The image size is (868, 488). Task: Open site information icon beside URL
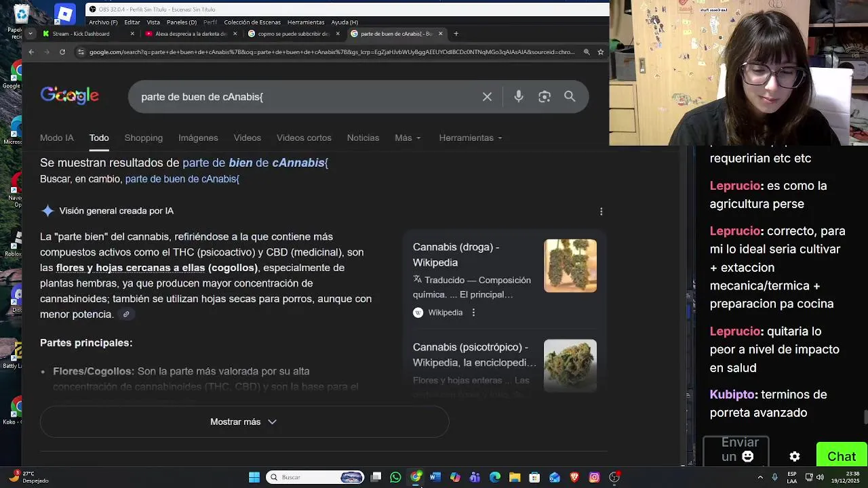point(81,52)
